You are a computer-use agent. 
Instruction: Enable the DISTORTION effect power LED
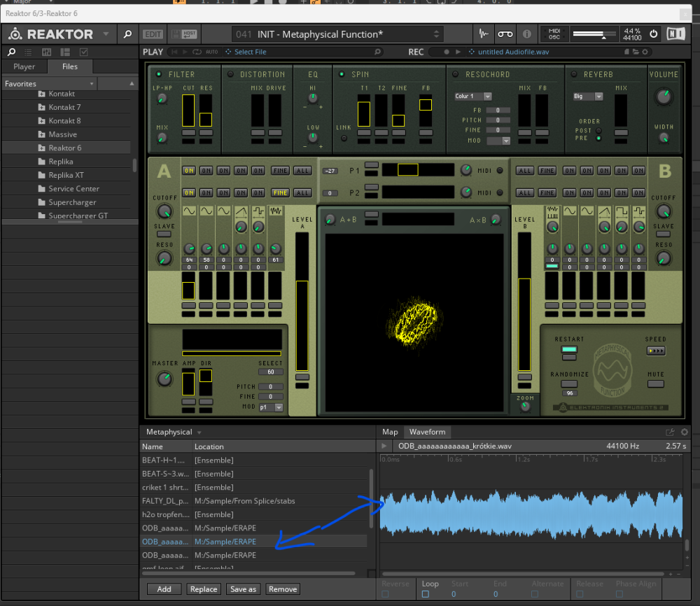coord(230,74)
